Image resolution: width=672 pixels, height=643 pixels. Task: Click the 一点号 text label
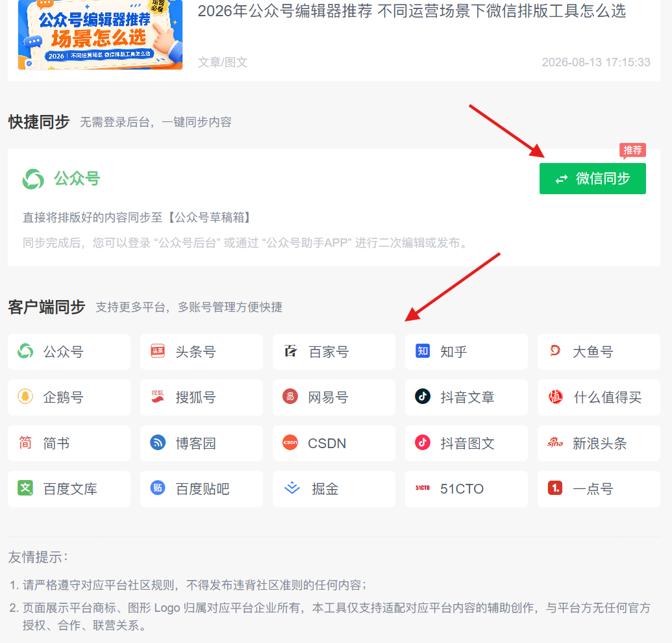point(593,488)
